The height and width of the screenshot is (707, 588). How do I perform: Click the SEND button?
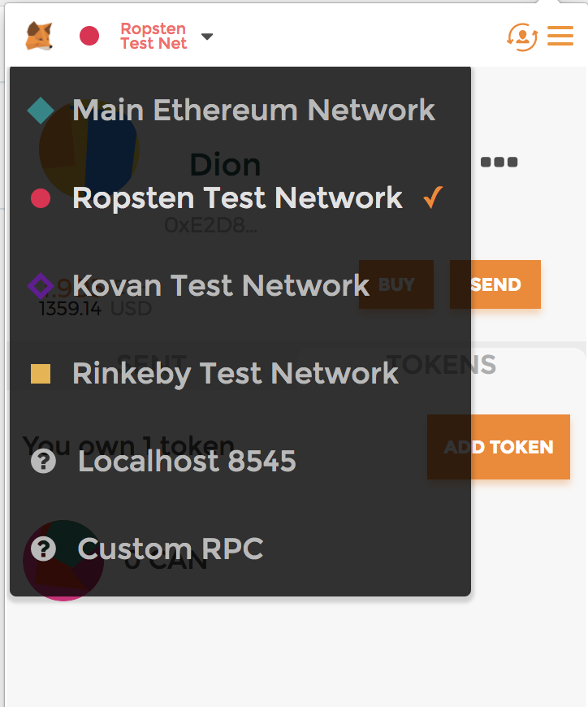pos(495,284)
